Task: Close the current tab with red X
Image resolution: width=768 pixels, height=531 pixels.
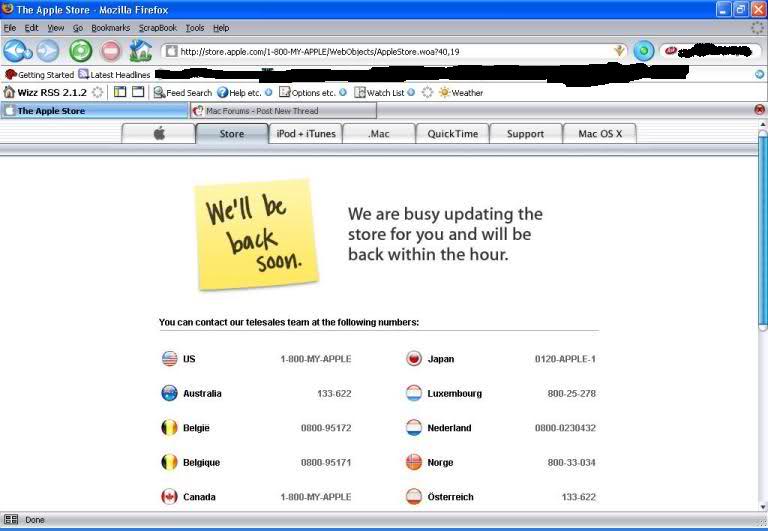Action: point(760,110)
